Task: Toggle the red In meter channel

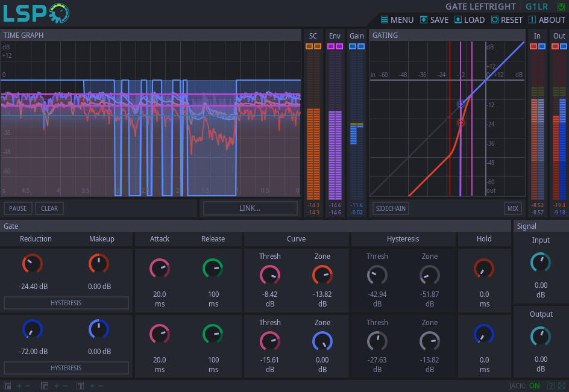Action: (x=533, y=46)
